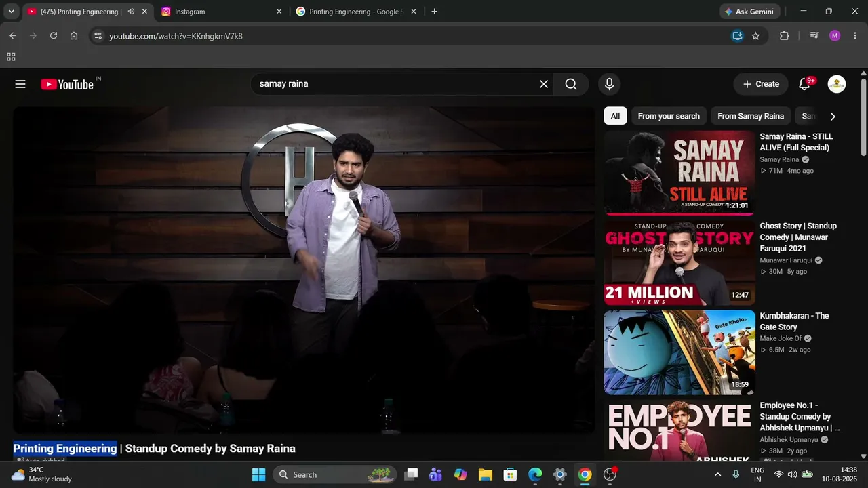This screenshot has width=868, height=488.
Task: Click the browser address bar URL
Action: point(176,36)
